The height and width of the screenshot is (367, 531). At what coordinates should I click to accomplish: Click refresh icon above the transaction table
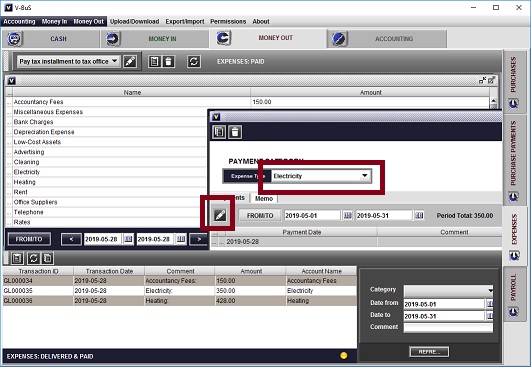(33, 259)
